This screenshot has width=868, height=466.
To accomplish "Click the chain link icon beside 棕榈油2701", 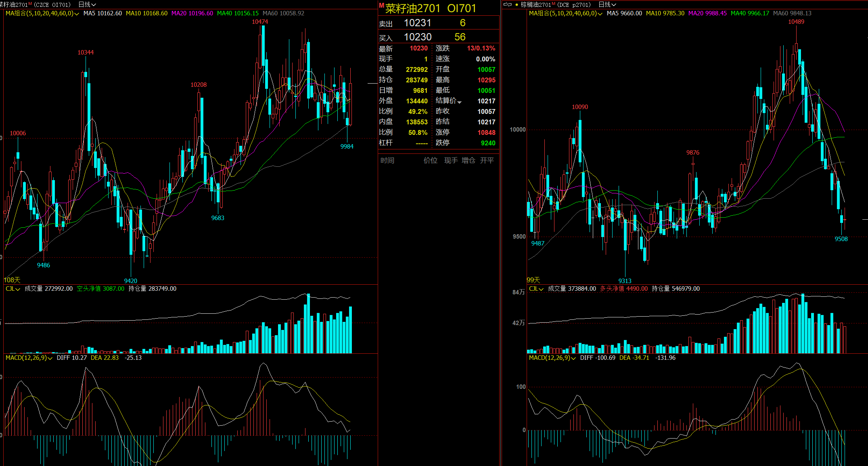I will click(x=508, y=4).
